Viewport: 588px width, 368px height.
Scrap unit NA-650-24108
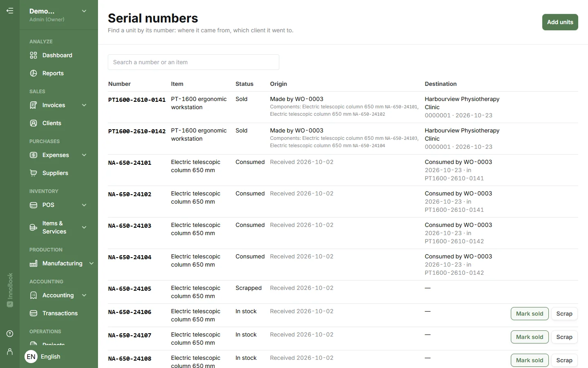pyautogui.click(x=564, y=360)
